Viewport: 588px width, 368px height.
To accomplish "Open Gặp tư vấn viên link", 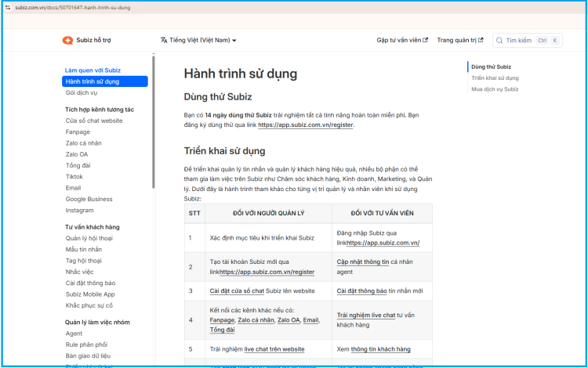I will pyautogui.click(x=402, y=40).
